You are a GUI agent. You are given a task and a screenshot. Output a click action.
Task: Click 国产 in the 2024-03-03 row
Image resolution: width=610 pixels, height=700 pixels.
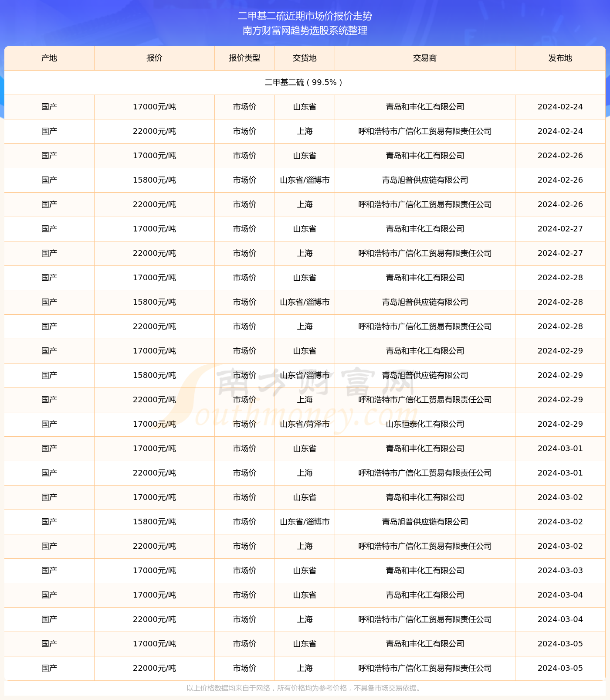[49, 571]
